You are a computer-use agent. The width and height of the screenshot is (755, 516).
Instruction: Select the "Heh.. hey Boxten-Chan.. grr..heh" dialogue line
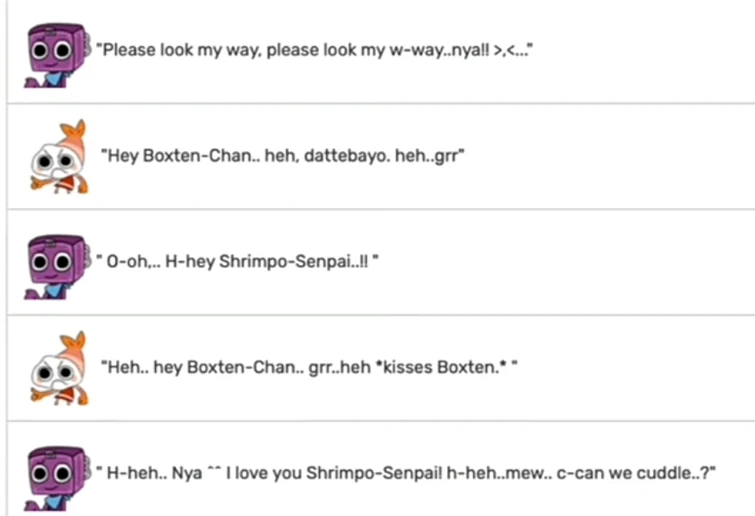tap(308, 367)
